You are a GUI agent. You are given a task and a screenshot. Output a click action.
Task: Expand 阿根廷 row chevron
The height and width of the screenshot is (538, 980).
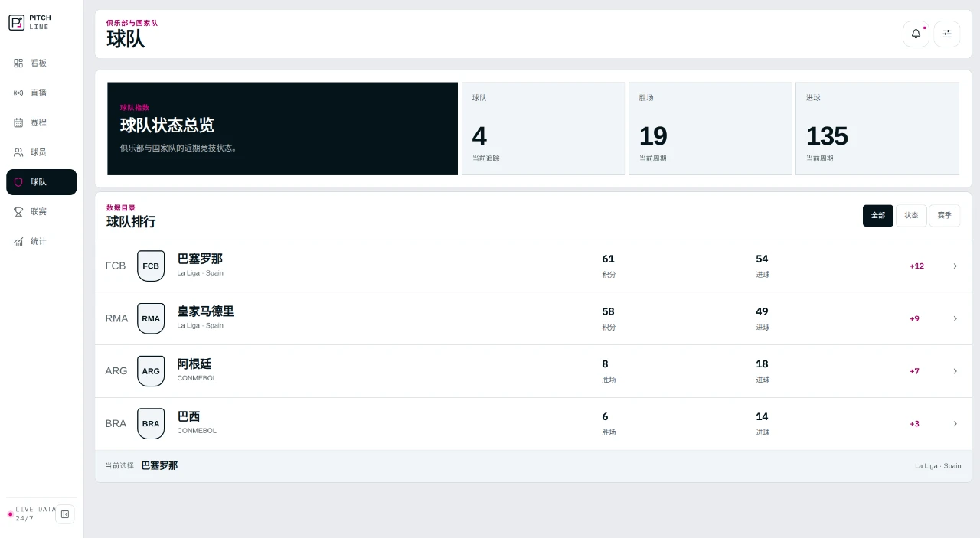point(955,371)
